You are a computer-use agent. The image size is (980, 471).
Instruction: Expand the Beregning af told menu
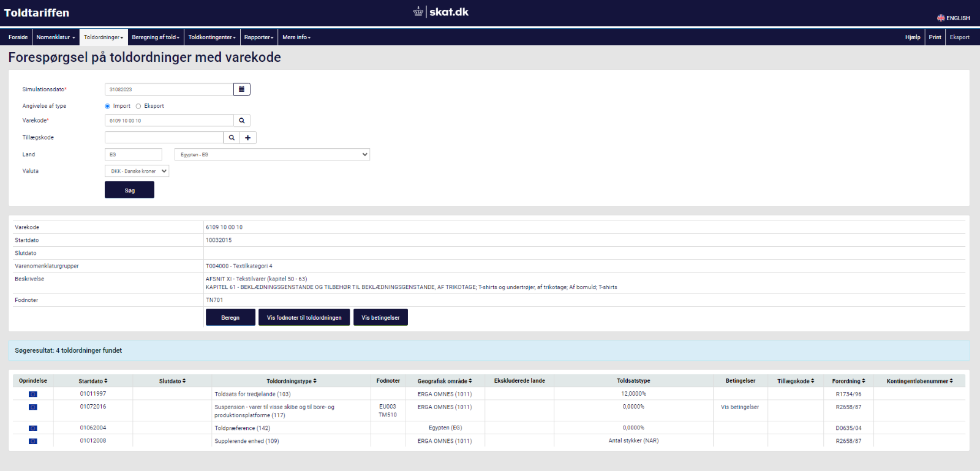tap(156, 37)
